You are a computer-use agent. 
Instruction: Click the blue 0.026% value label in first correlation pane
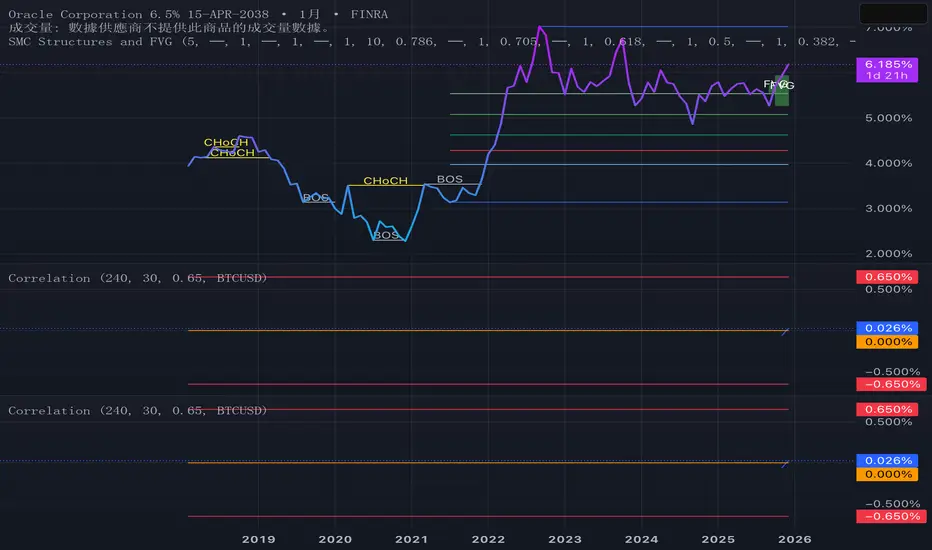coord(887,328)
